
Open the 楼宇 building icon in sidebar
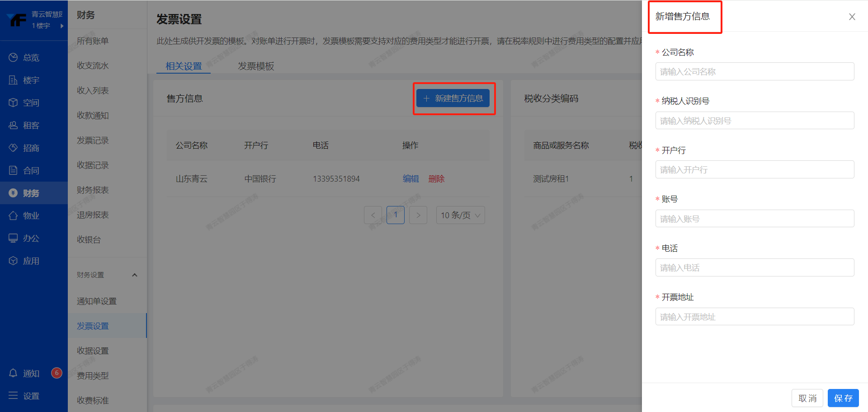pyautogui.click(x=13, y=80)
